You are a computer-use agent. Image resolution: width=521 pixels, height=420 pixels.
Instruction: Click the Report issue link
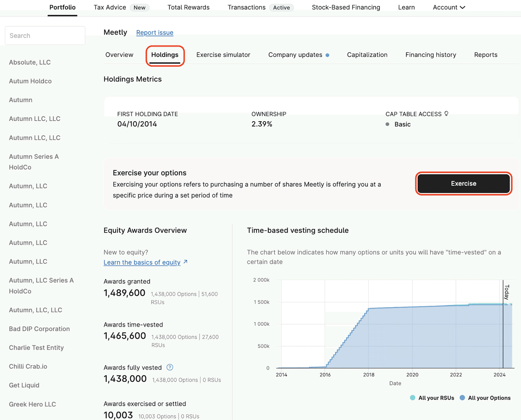coord(155,33)
